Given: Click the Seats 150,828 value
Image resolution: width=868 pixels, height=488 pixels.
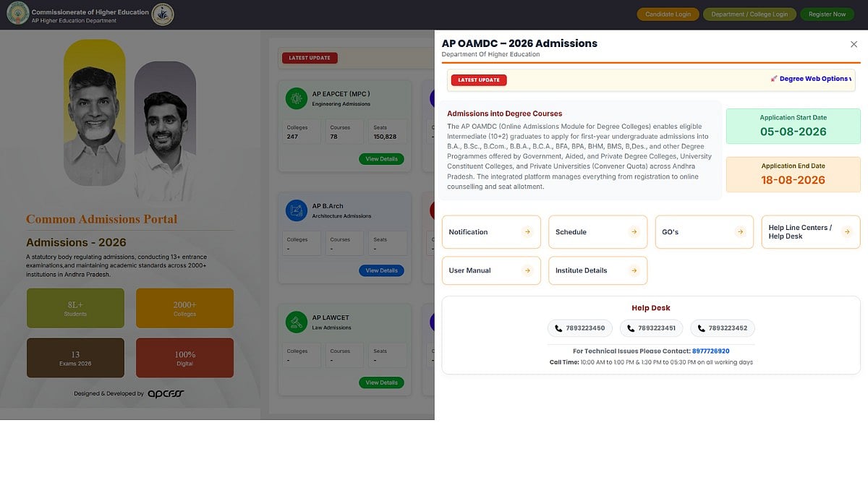Looking at the screenshot, I should coord(385,137).
